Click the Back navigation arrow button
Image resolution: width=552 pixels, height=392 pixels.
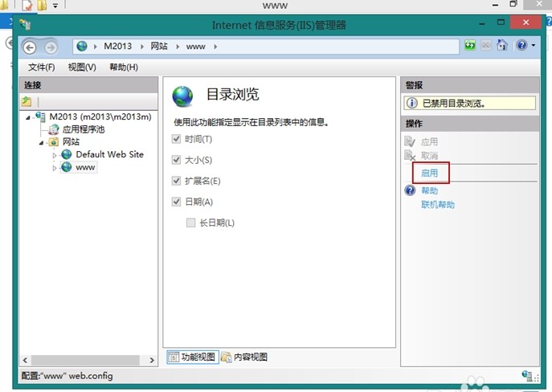click(x=30, y=47)
